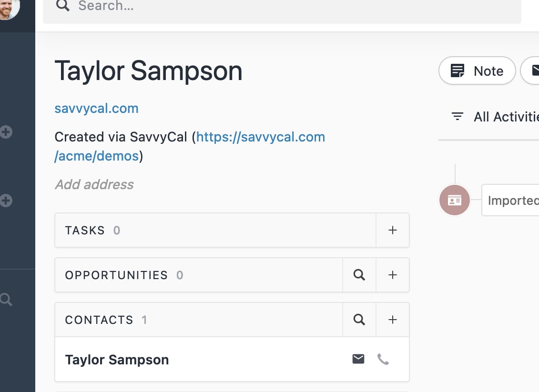Call Taylor Sampson using the phone icon
This screenshot has width=539, height=392.
[383, 359]
